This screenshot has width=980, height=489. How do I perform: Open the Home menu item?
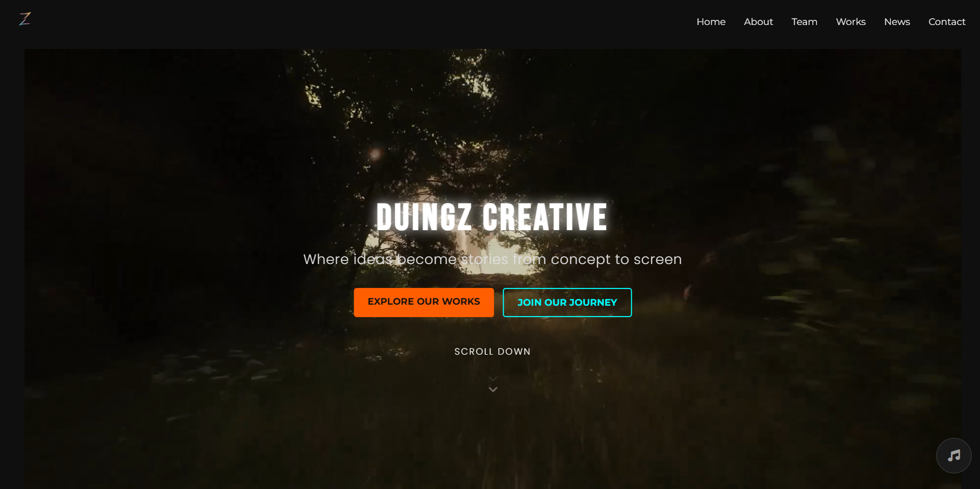[710, 22]
